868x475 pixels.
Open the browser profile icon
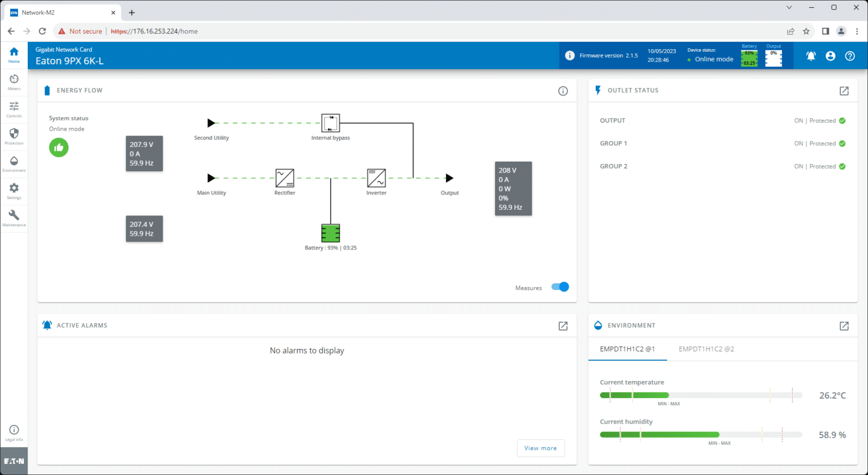tap(841, 31)
